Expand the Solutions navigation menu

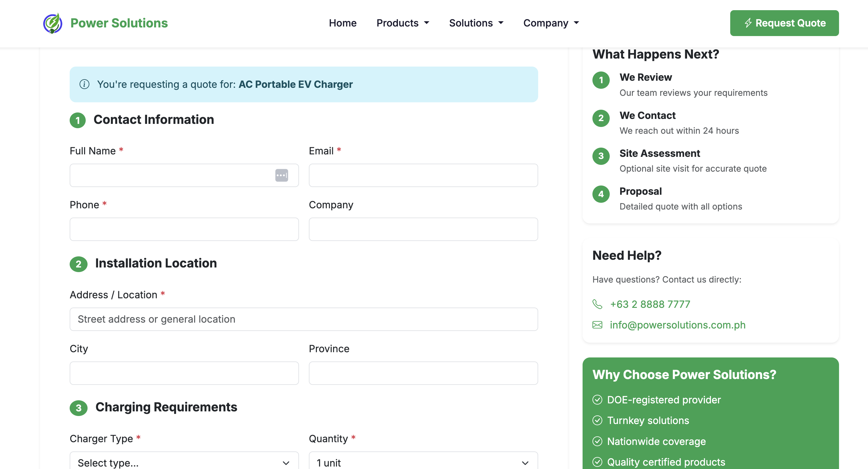click(476, 23)
